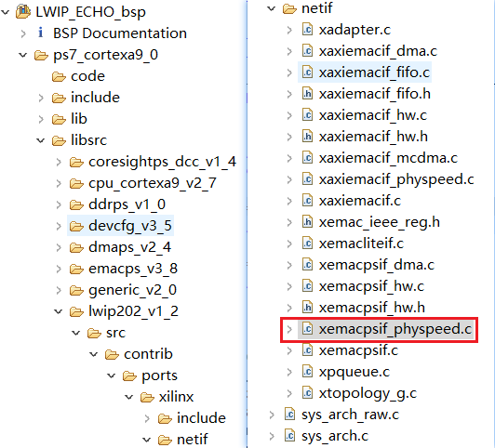Click the devcfg_v3_5 folder icon
495x448 pixels.
pyautogui.click(x=76, y=226)
